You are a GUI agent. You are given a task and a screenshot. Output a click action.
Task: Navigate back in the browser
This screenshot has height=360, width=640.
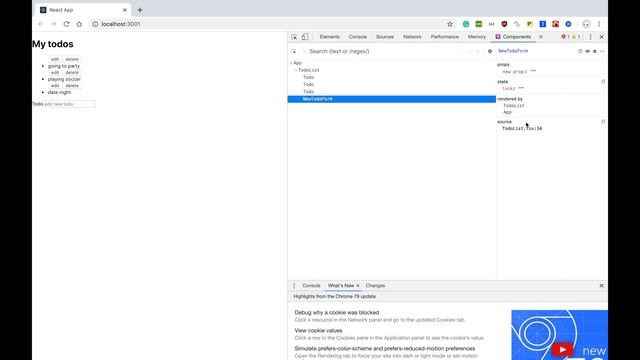(40, 24)
